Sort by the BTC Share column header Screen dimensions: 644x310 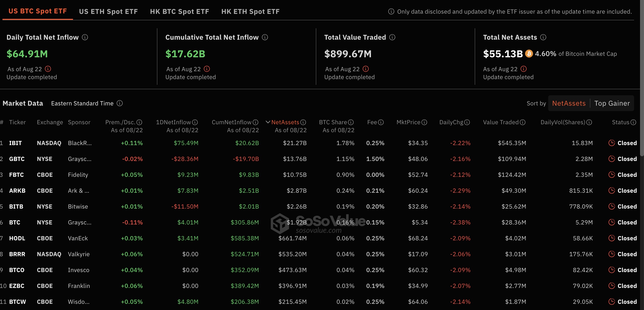333,122
